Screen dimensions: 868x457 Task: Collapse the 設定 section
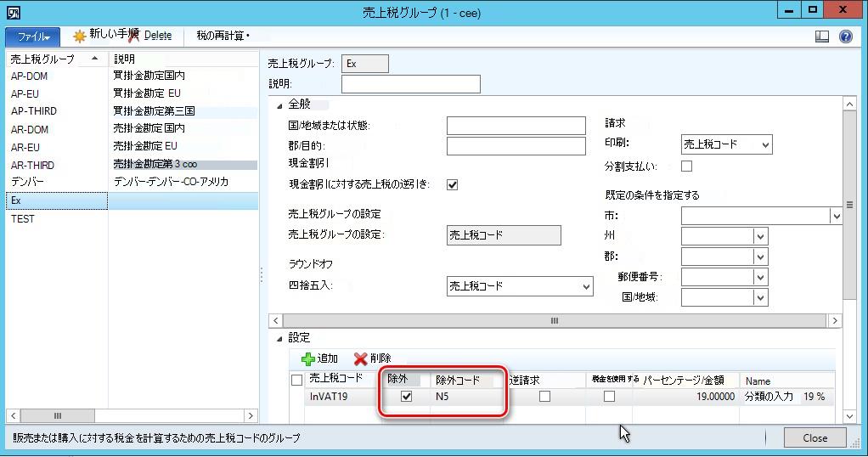click(x=279, y=339)
